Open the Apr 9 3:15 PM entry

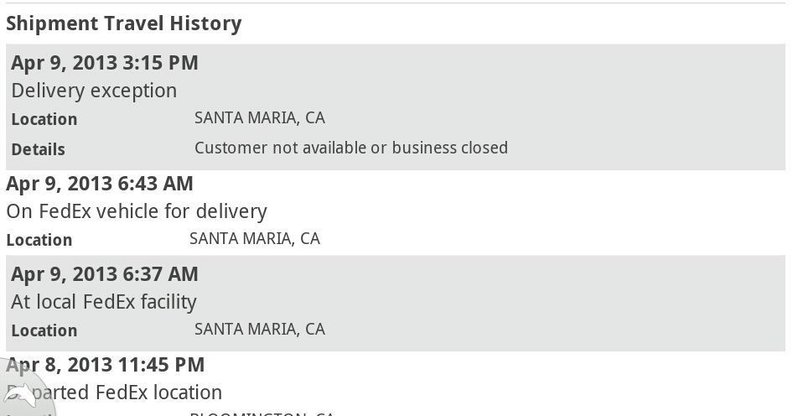395,107
